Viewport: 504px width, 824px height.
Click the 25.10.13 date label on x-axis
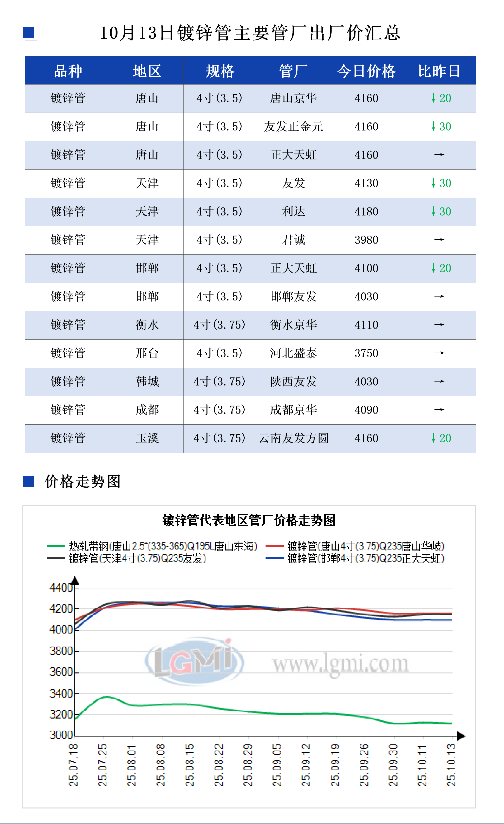[x=451, y=765]
